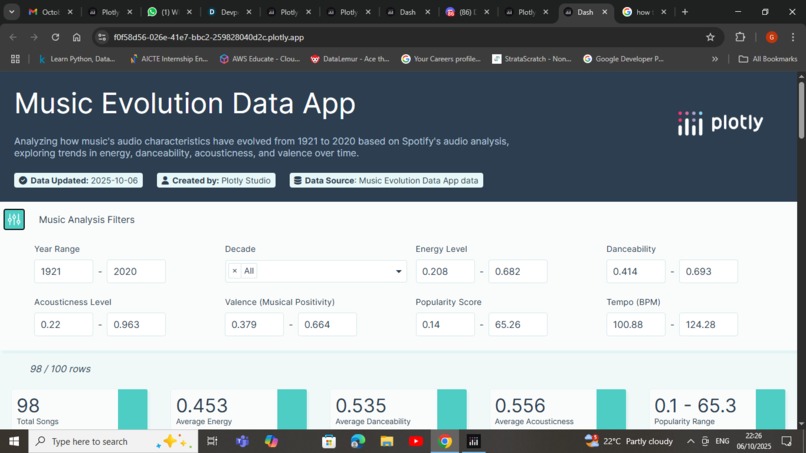Image resolution: width=806 pixels, height=453 pixels.
Task: Click Valence maximum field 0.664
Action: pos(327,324)
